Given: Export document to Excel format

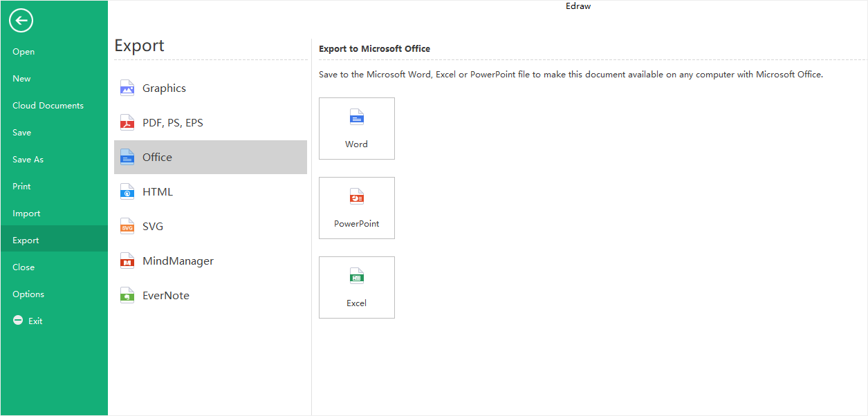Looking at the screenshot, I should tap(357, 287).
